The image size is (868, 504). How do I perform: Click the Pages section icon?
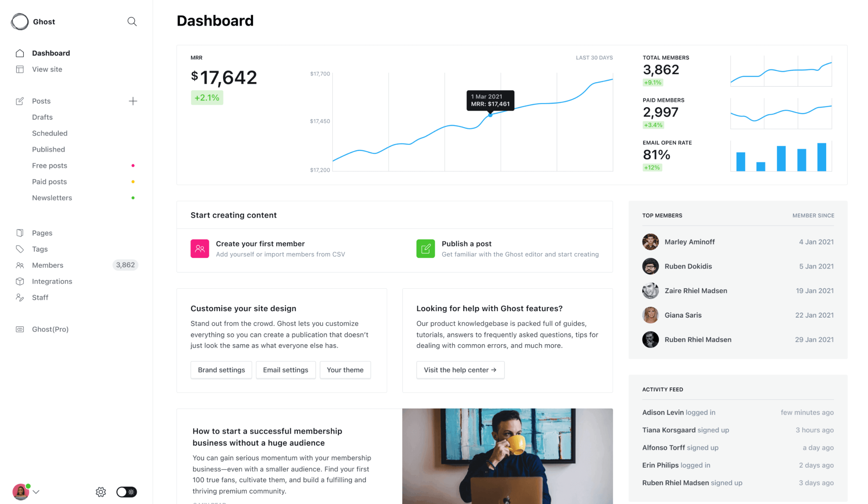[x=20, y=233]
